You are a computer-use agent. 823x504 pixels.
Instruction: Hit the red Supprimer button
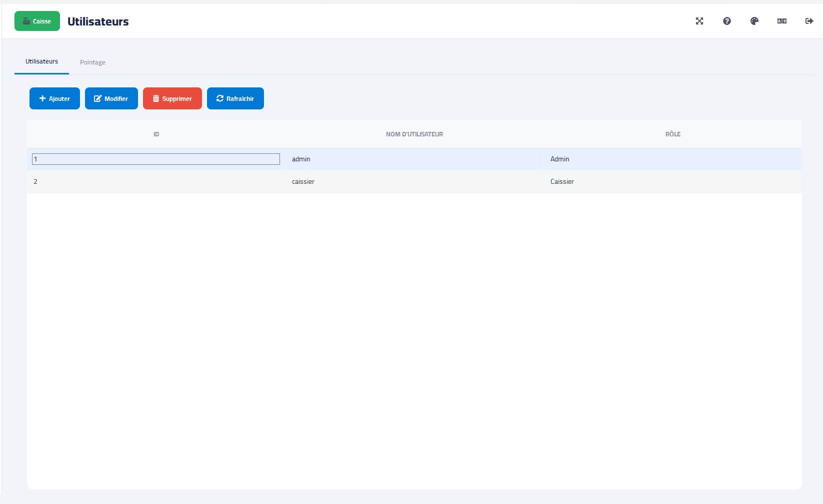click(x=172, y=98)
